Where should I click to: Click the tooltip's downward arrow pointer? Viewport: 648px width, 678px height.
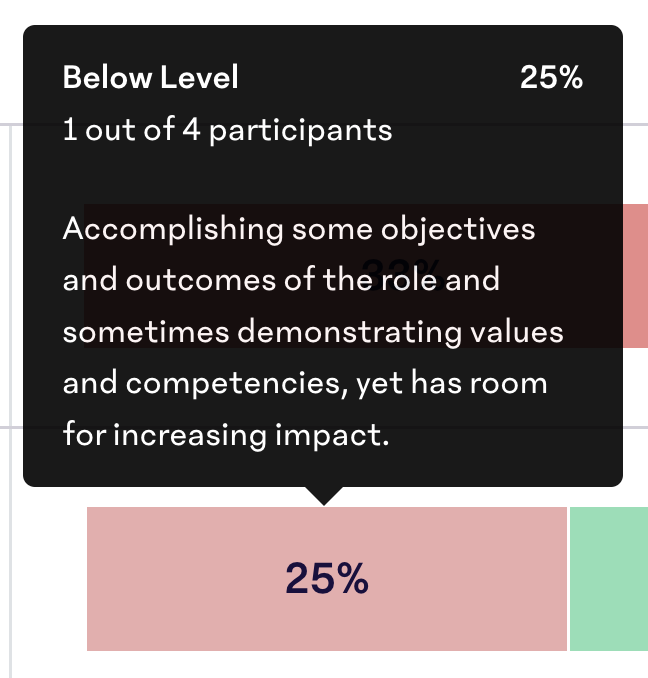tap(324, 496)
